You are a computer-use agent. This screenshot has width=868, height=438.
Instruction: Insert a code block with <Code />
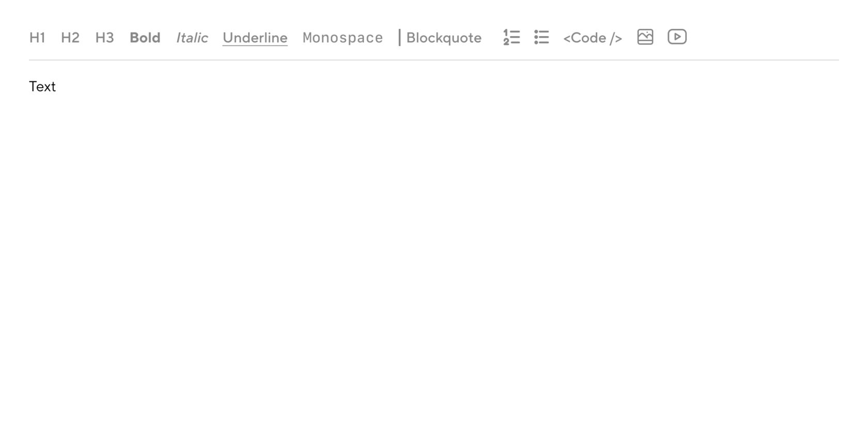point(593,38)
